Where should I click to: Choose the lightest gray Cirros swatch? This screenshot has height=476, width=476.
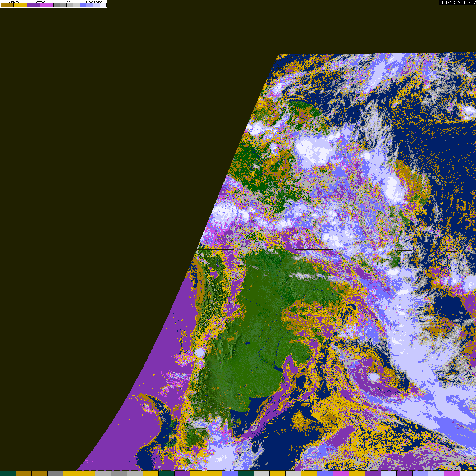(x=76, y=6)
